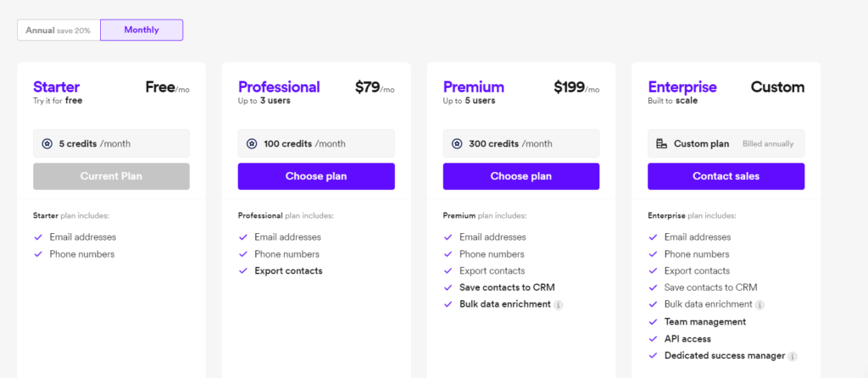This screenshot has height=378, width=868.
Task: Click the info icon beside Premium Bulk data enrichment
Action: tap(559, 305)
